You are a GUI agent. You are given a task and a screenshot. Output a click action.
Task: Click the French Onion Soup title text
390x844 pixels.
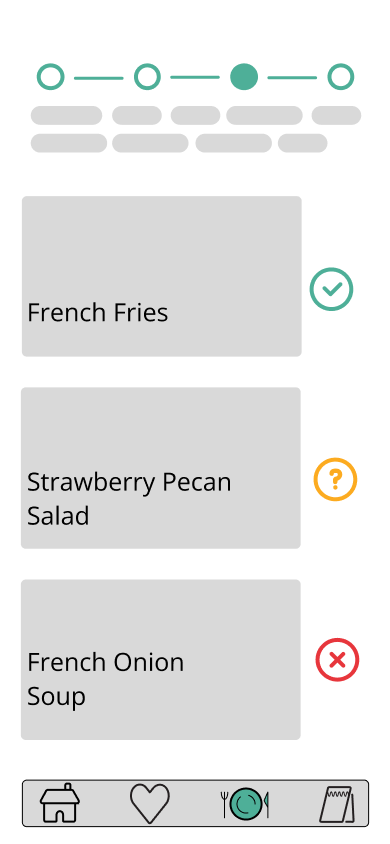pyautogui.click(x=105, y=679)
